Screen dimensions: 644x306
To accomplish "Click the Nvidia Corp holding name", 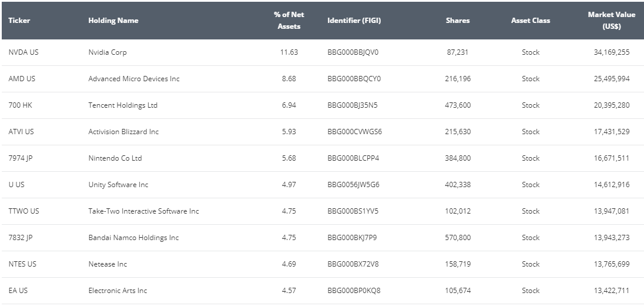I will point(108,52).
